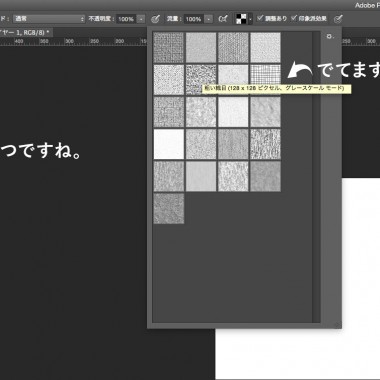Select first pattern thumbnail in top row
This screenshot has height=380, width=380.
(x=169, y=47)
